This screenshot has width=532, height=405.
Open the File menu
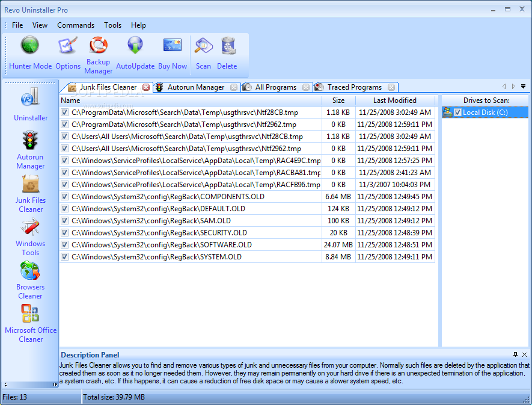(17, 25)
